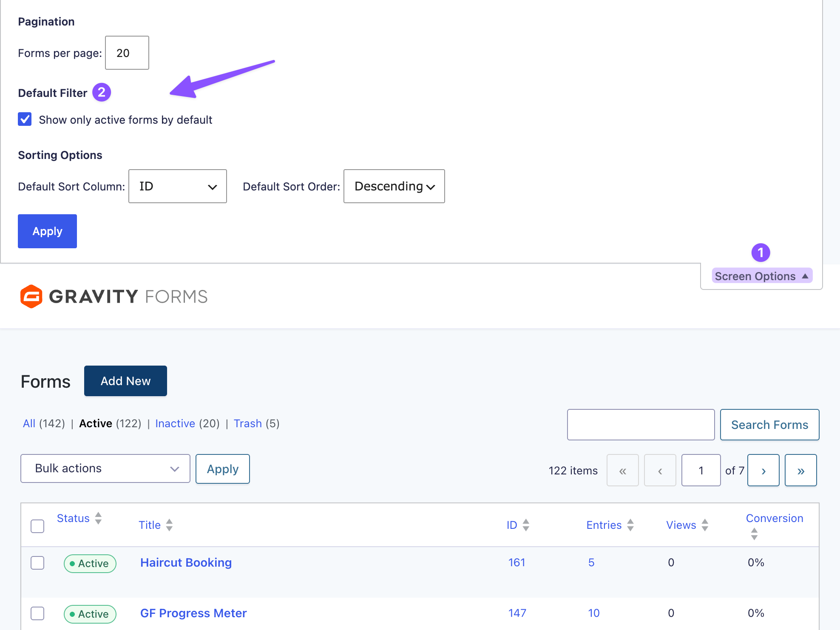Select the Haircut Booking row checkbox
This screenshot has height=630, width=840.
[37, 563]
